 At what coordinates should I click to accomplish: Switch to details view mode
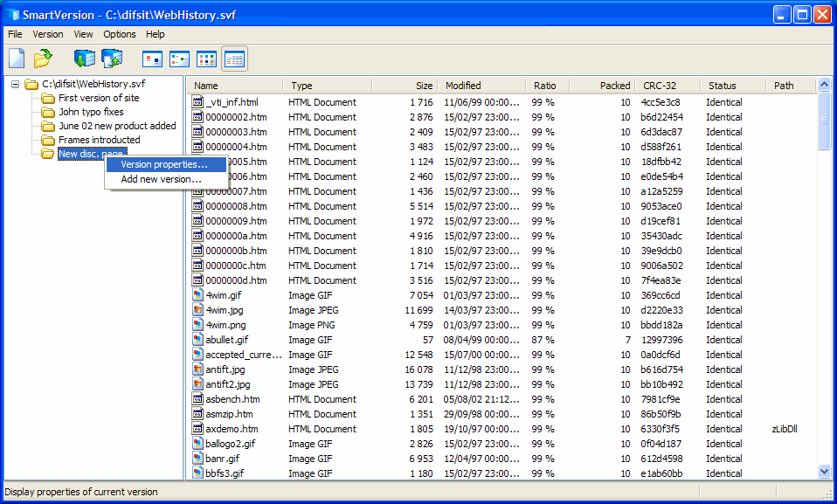[x=233, y=58]
